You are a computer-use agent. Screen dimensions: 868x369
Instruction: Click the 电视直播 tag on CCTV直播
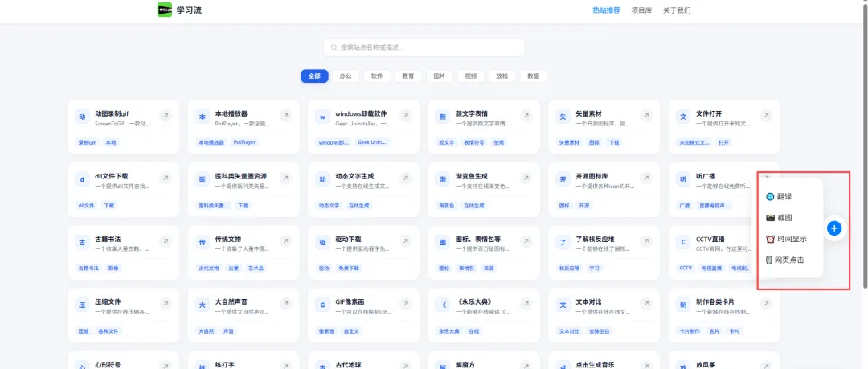[711, 269]
